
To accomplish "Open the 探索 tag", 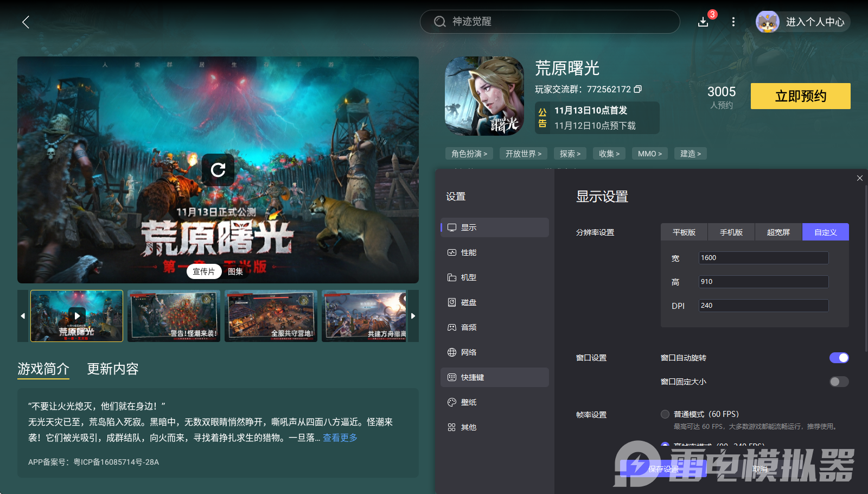I will [570, 154].
